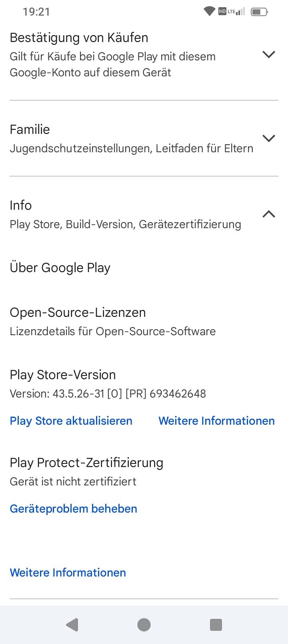The image size is (288, 644).
Task: Tap the Play Store-Version entry
Action: coord(63,375)
